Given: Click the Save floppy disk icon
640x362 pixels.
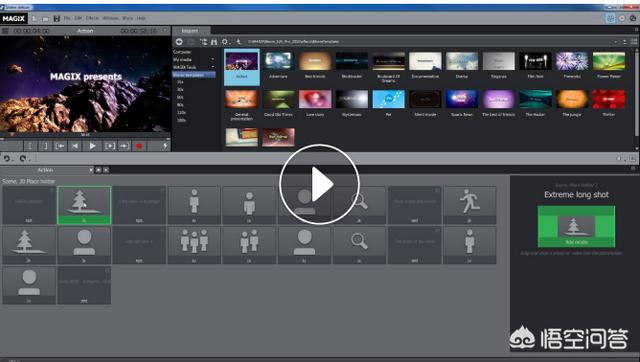Looking at the screenshot, I should click(x=57, y=18).
